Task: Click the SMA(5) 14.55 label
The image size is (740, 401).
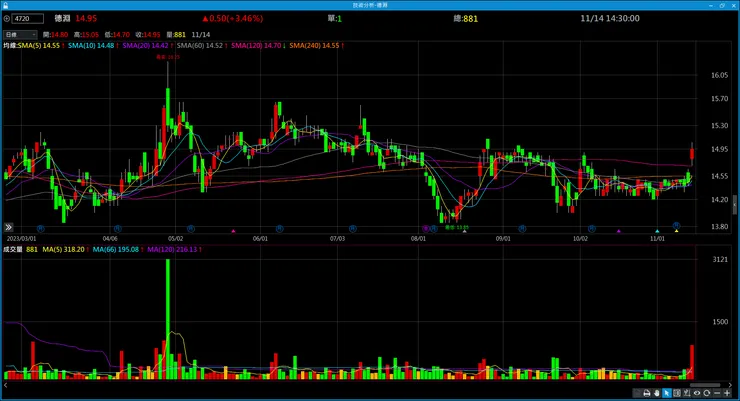Action: click(x=39, y=46)
